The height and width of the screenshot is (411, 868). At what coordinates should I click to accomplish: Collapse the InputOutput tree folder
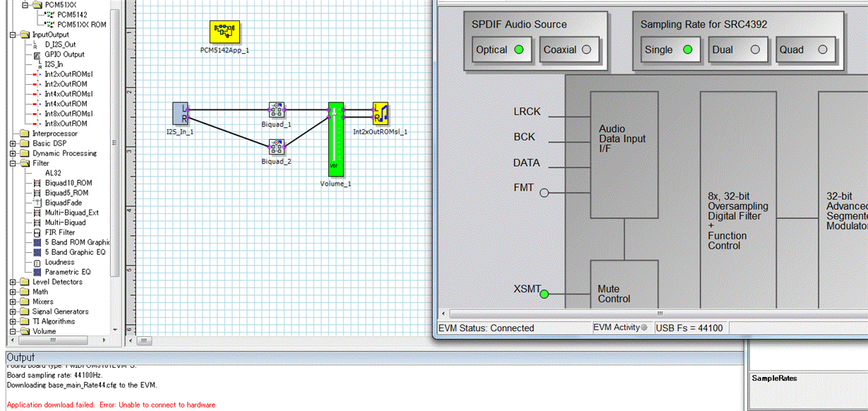pyautogui.click(x=13, y=34)
